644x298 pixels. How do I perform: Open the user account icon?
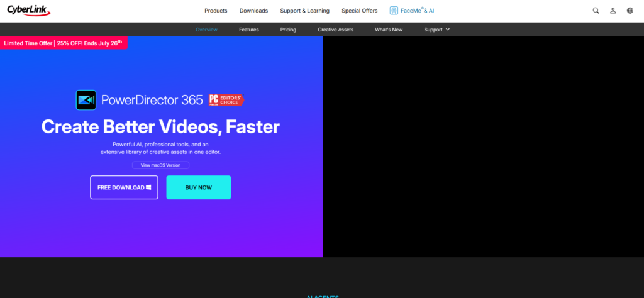[613, 11]
